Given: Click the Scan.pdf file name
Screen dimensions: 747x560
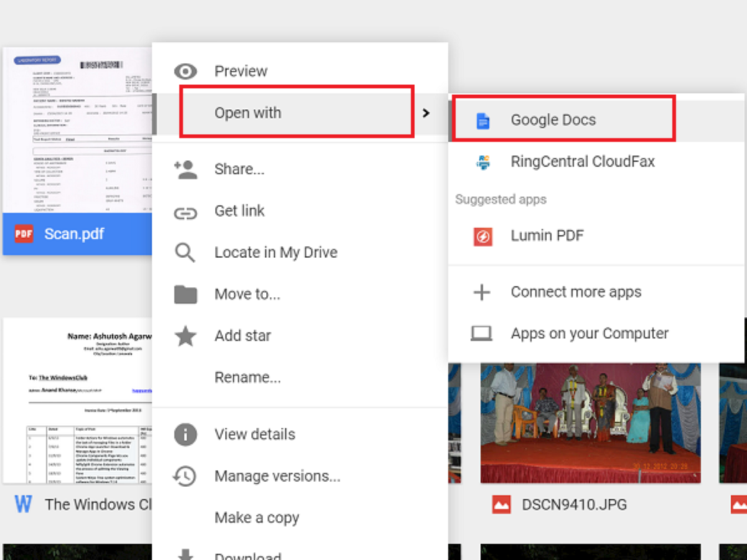Looking at the screenshot, I should [x=74, y=235].
